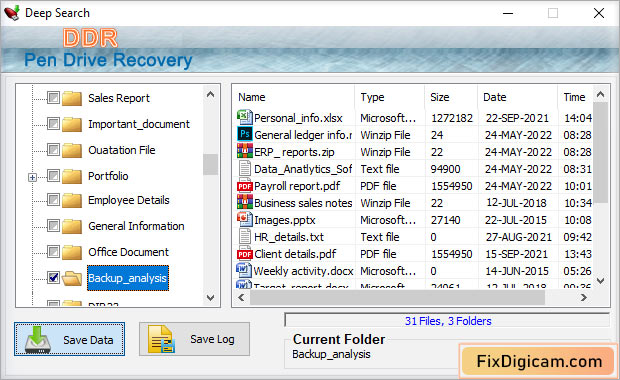Click the file list horizontal scrollbar thumb
The image size is (620, 380).
click(x=397, y=297)
